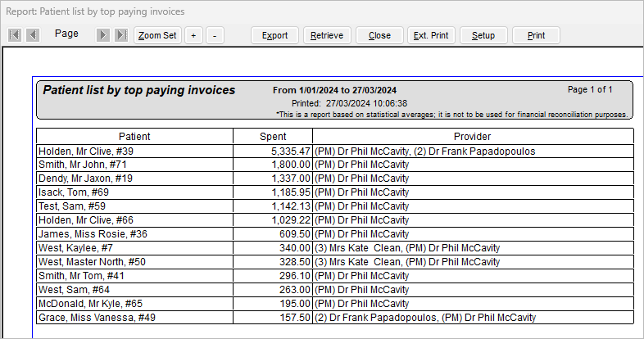Click the 157.50 spent amount
The height and width of the screenshot is (339, 644).
pyautogui.click(x=294, y=318)
